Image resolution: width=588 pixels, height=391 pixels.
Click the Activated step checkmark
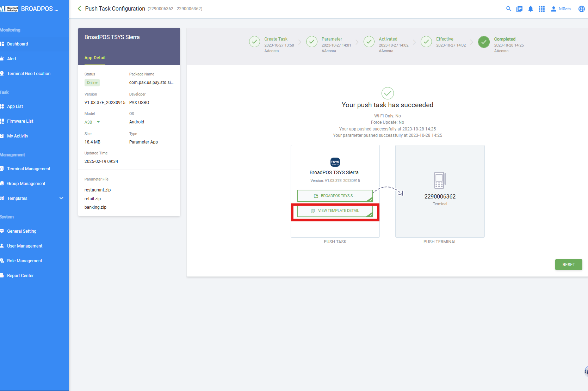click(369, 42)
